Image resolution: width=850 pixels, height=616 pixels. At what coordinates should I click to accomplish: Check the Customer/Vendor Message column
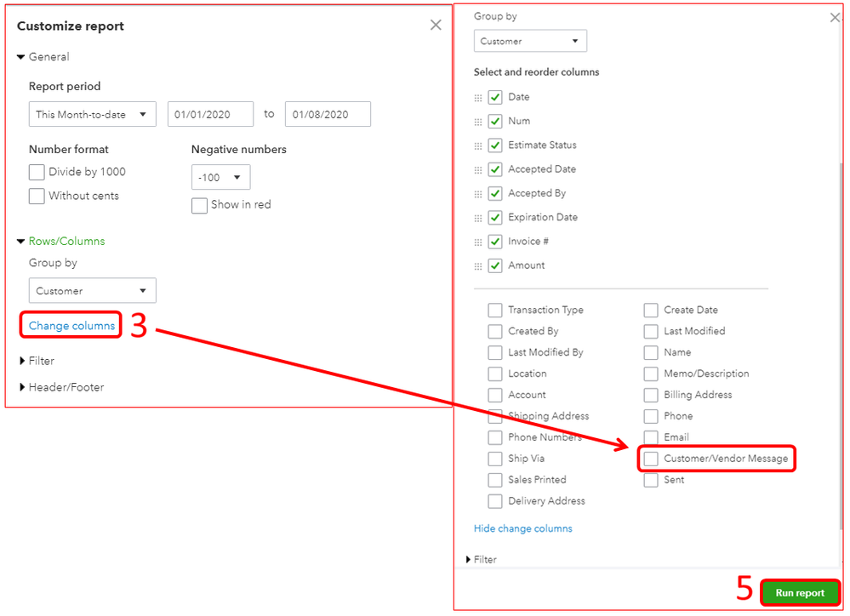pyautogui.click(x=651, y=458)
